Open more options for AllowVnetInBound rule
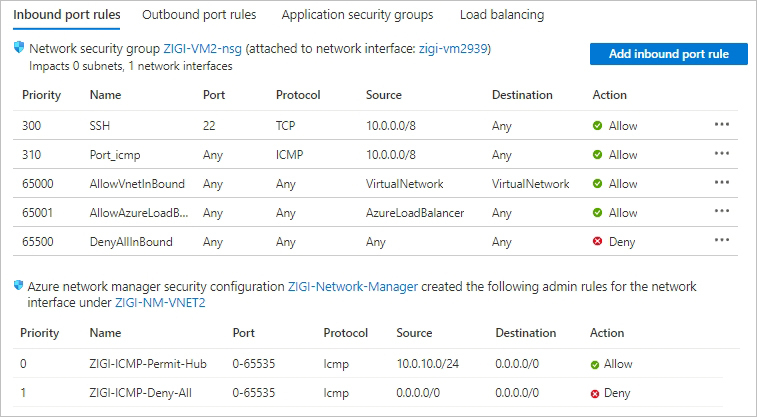Viewport: 757px width, 417px height. click(722, 183)
